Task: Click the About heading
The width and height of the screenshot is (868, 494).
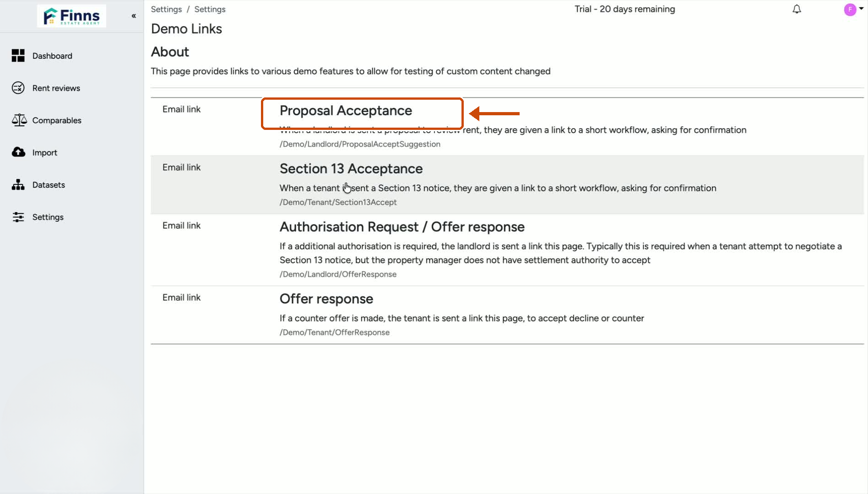Action: coord(170,52)
